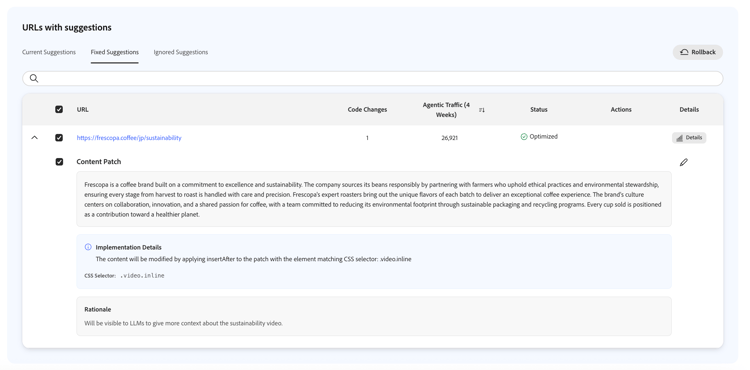The width and height of the screenshot is (750, 370).
Task: Click the Rollback button
Action: [698, 52]
